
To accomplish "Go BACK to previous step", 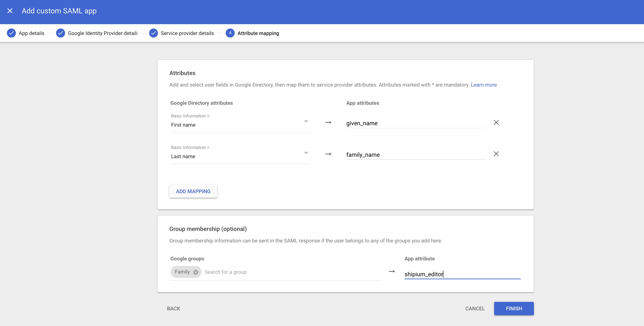I will pyautogui.click(x=174, y=309).
